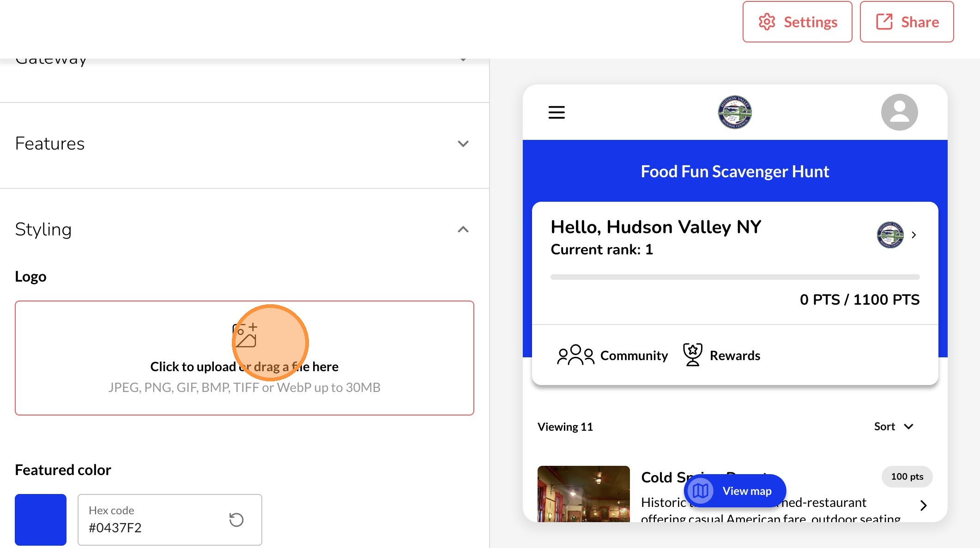Expand the Gateway section chevron
Image resolution: width=980 pixels, height=548 pixels.
(x=463, y=60)
